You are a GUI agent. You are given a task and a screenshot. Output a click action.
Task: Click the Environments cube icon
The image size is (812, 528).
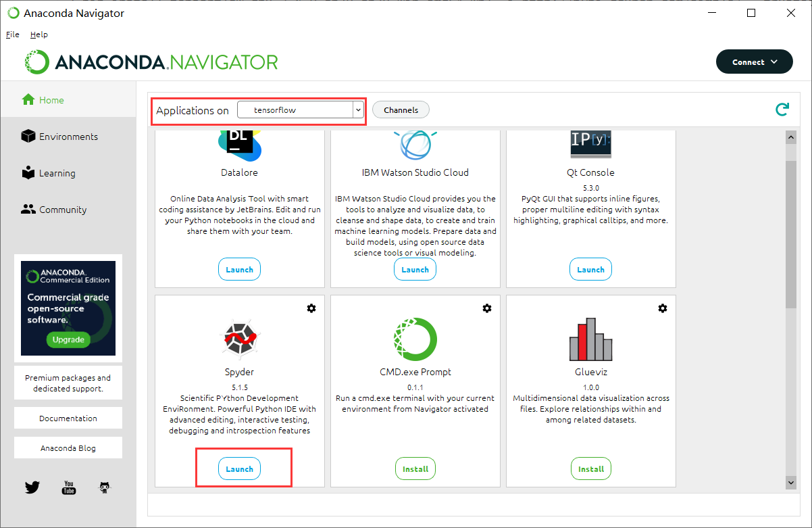pyautogui.click(x=28, y=136)
